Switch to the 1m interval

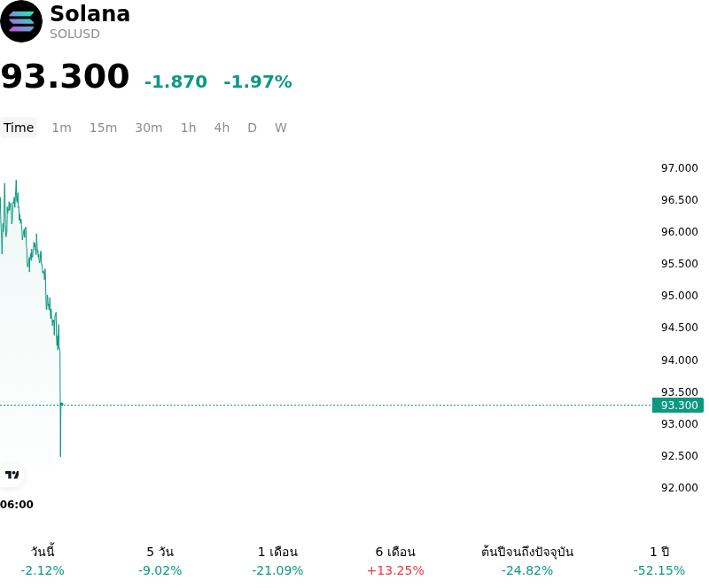click(61, 128)
